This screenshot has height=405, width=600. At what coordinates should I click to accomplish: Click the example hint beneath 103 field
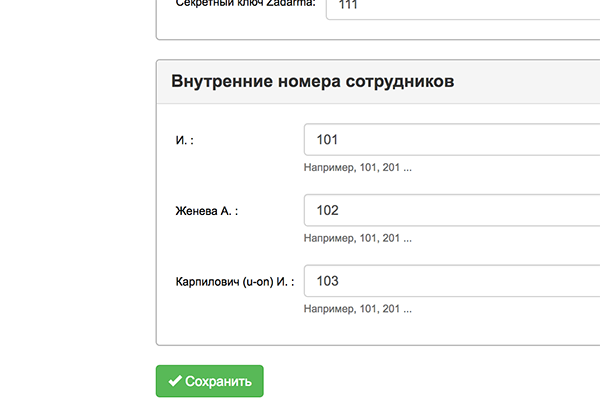[x=357, y=310]
